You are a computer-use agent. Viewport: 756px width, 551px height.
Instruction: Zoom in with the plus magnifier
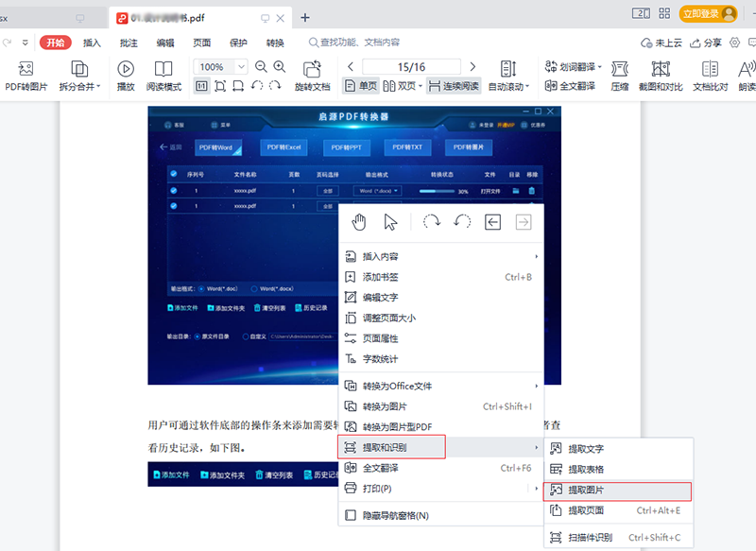[x=279, y=66]
